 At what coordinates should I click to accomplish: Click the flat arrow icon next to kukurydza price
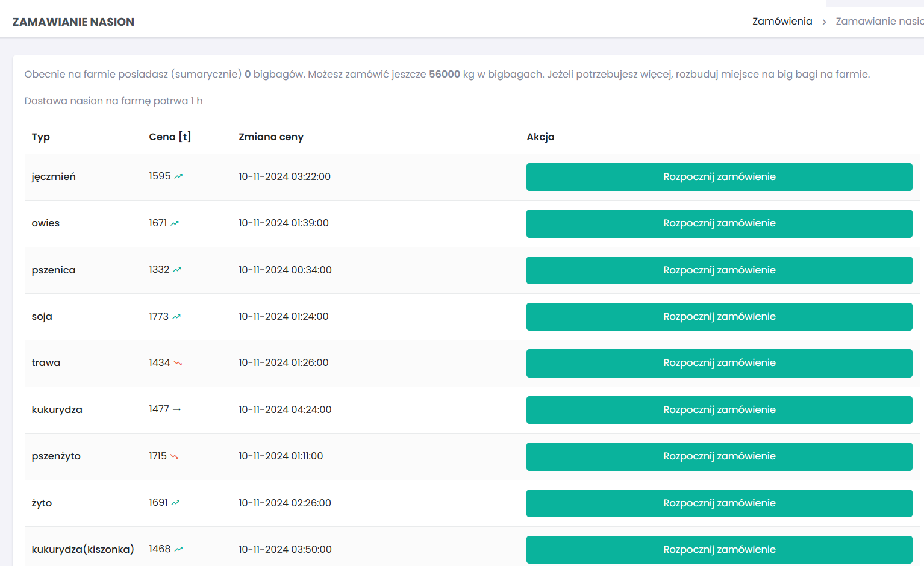[176, 409]
